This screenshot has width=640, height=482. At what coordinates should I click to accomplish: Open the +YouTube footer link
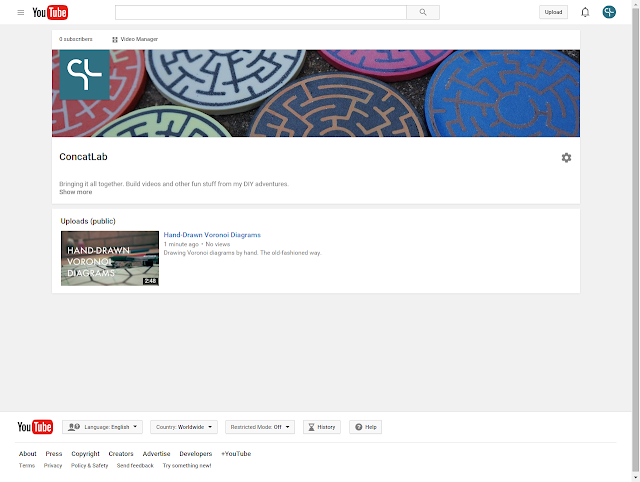(236, 453)
